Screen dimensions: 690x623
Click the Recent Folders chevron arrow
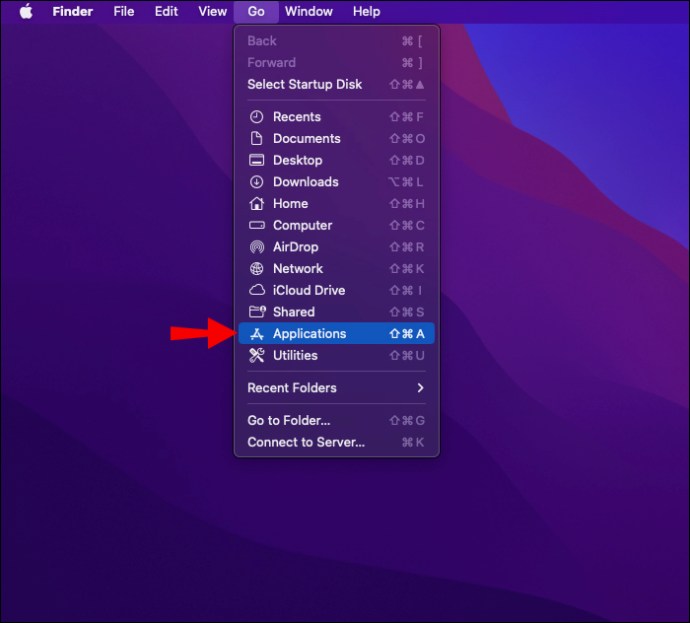(x=420, y=388)
